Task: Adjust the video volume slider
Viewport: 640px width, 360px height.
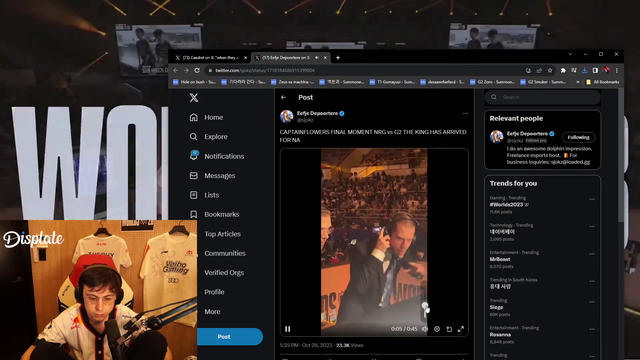Action: pyautogui.click(x=425, y=312)
